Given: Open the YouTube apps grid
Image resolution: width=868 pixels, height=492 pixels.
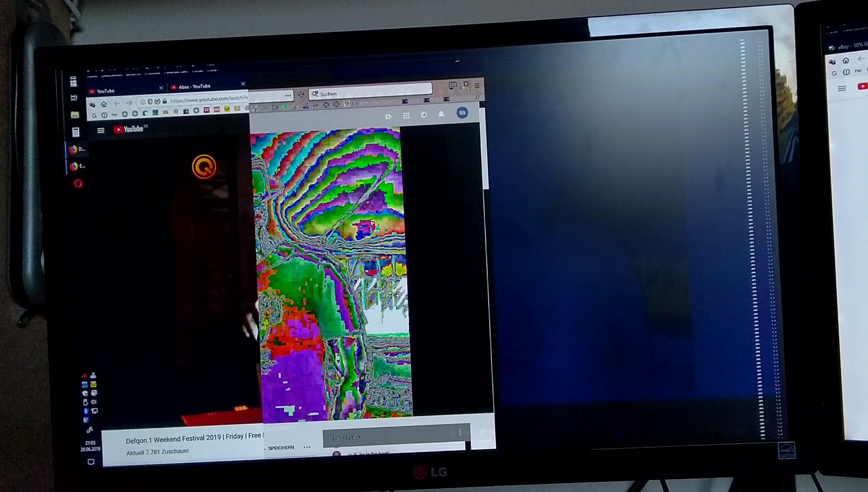Looking at the screenshot, I should 406,116.
